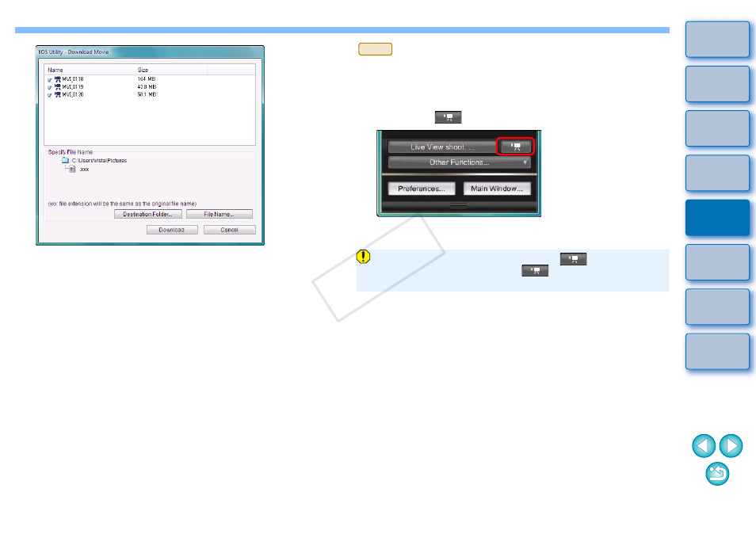Click the movie camera icon beside MVI_0119

click(57, 86)
